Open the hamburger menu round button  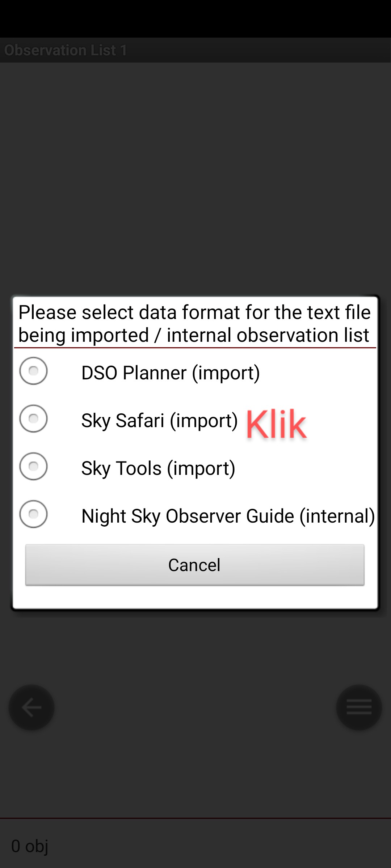click(359, 707)
